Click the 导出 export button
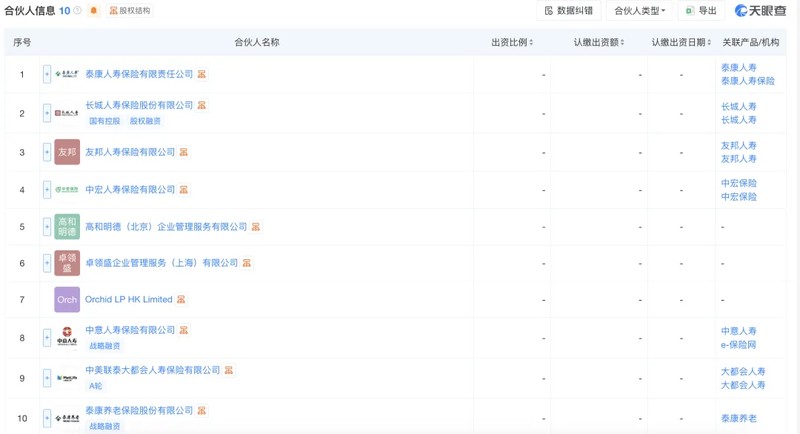Viewport: 800px width, 434px height. [x=701, y=11]
